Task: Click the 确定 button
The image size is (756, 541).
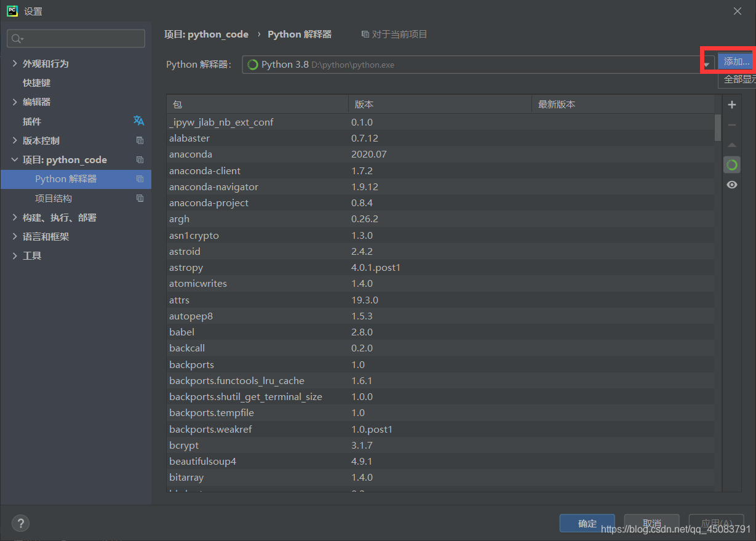Action: (587, 523)
